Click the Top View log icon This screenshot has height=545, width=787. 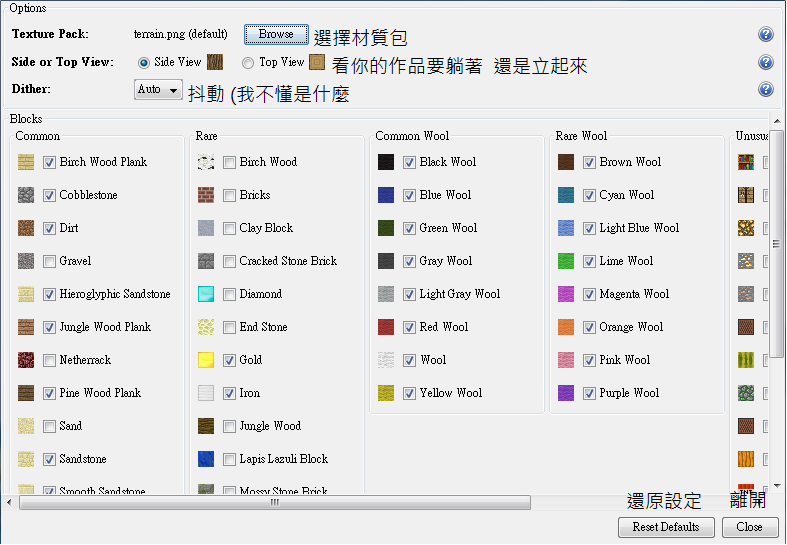point(317,62)
